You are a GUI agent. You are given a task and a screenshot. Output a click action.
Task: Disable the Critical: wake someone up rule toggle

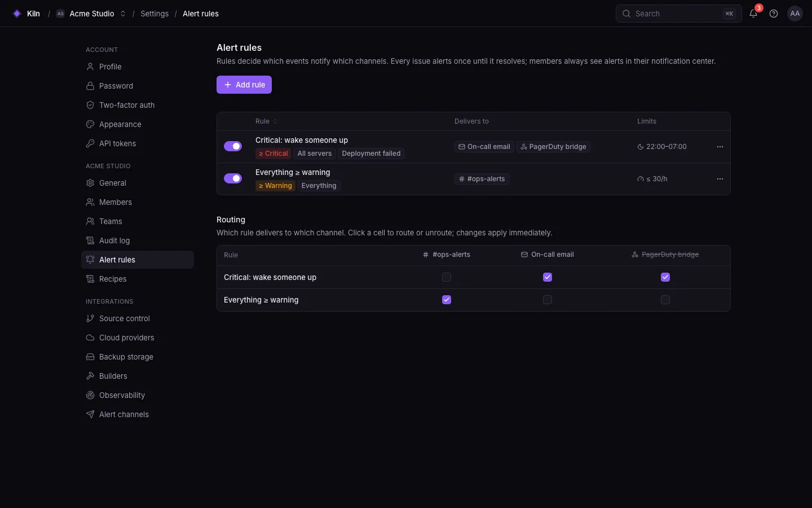pos(233,146)
